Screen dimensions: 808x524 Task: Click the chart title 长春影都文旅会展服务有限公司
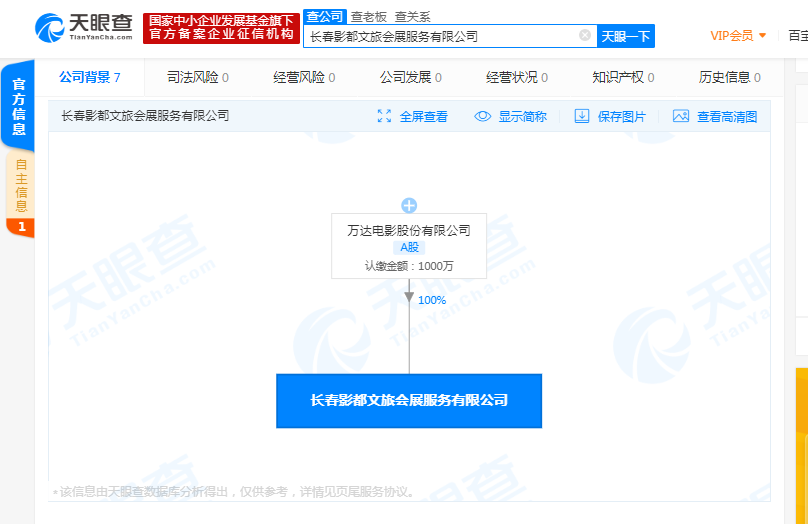coord(145,116)
